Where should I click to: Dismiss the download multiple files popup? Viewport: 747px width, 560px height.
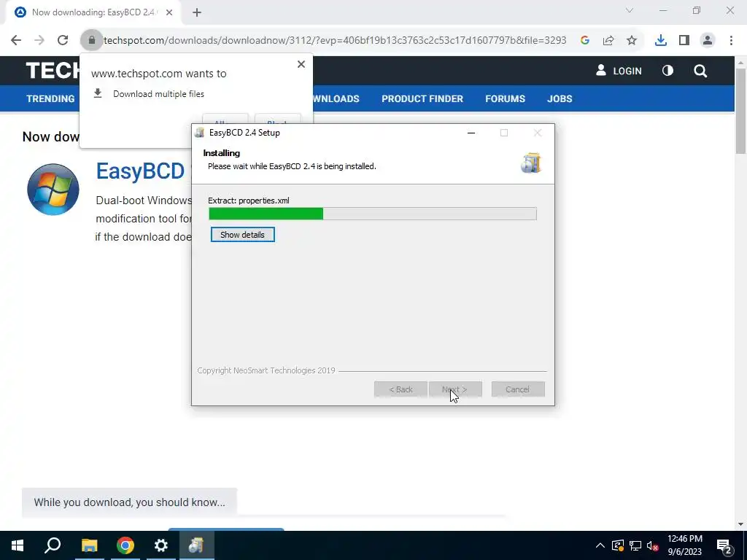(301, 64)
